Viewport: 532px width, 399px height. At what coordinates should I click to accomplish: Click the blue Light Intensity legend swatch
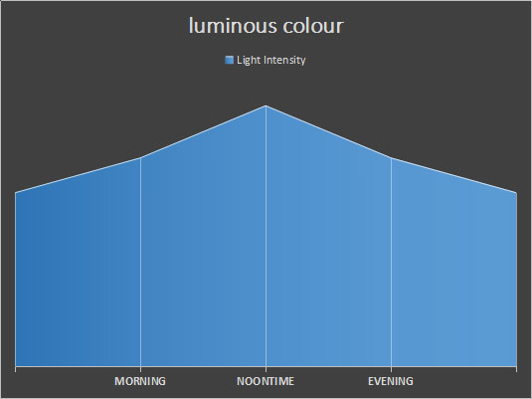coord(230,60)
